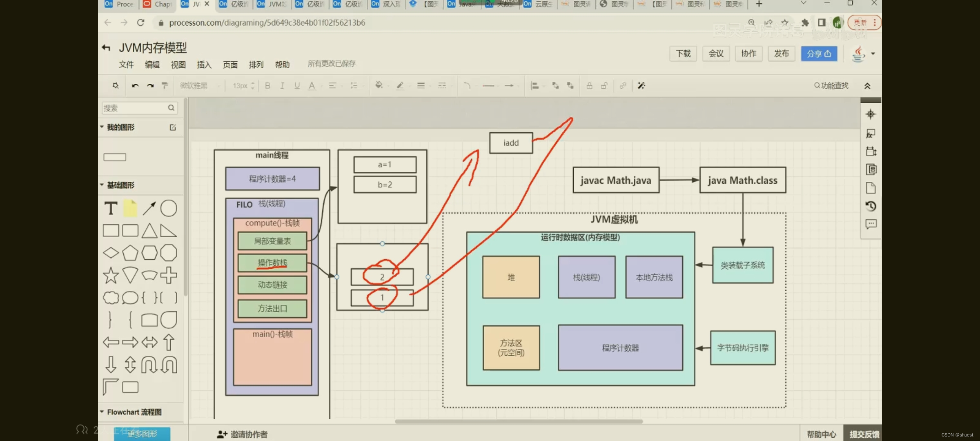Open the navigation compass panel icon
Image resolution: width=980 pixels, height=441 pixels.
871,114
